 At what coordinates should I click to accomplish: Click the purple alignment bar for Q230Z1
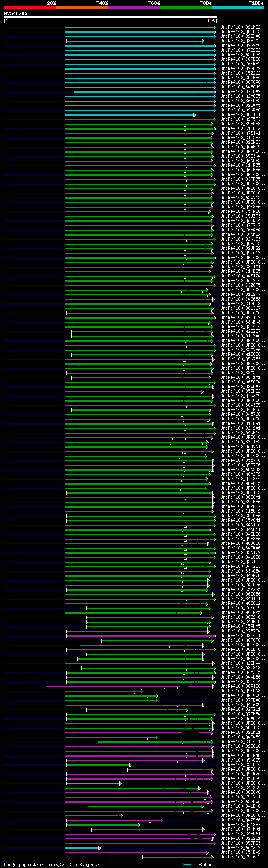point(140,636)
